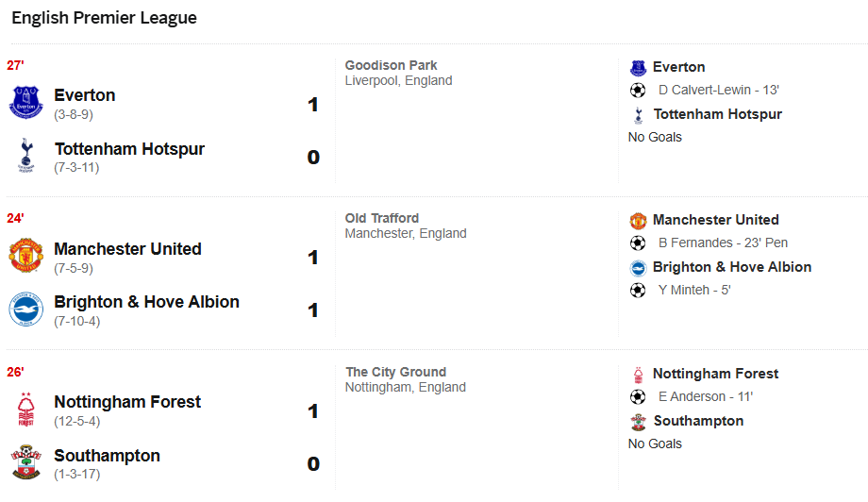Open the Everton team name link
Screen dimensions: 868x502
coord(85,95)
